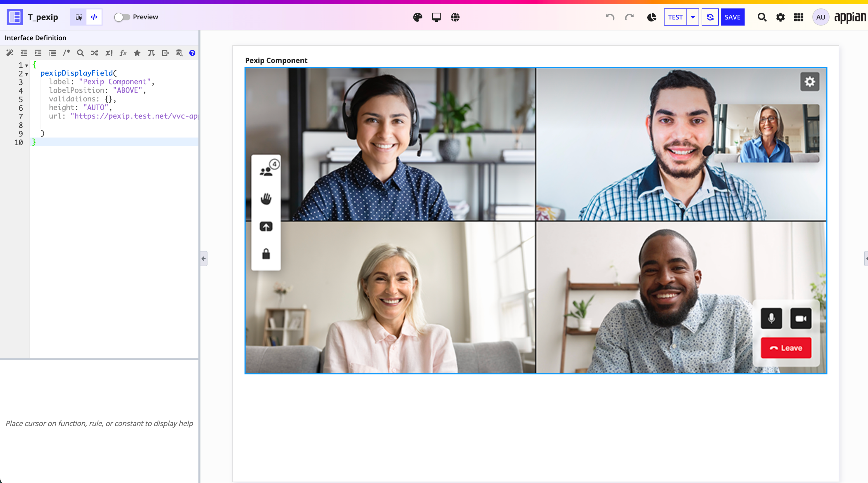Click the x! icon in editor toolbar
The width and height of the screenshot is (868, 483).
[x=109, y=53]
